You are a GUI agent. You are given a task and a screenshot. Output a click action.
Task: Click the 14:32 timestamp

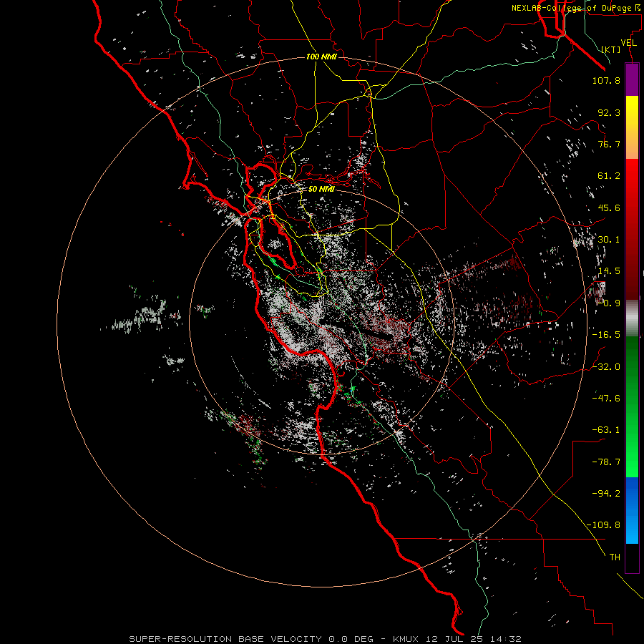pos(507,639)
